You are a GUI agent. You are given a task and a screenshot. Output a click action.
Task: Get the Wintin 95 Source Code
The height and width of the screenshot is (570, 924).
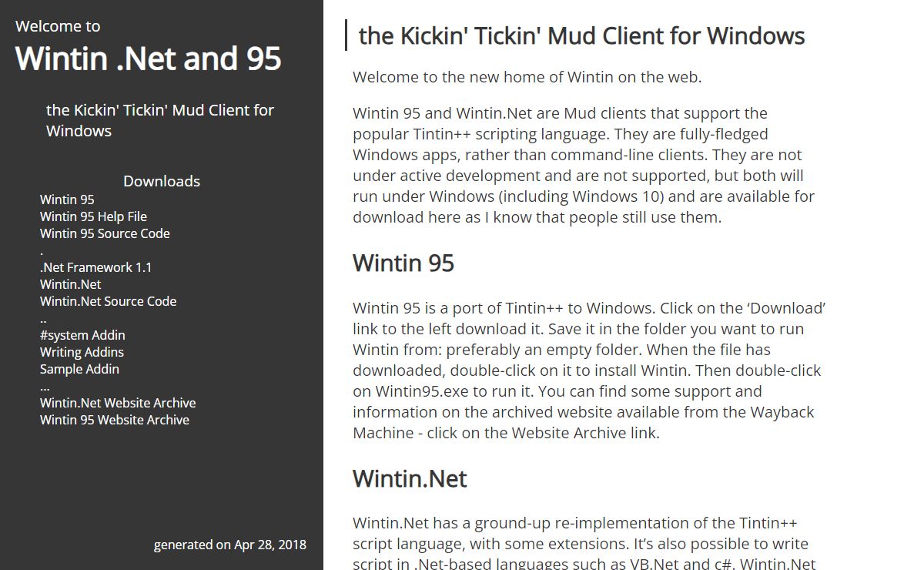(x=105, y=233)
